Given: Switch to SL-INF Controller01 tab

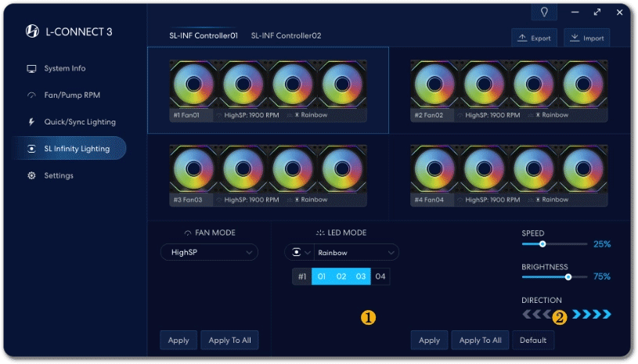Looking at the screenshot, I should (x=204, y=36).
